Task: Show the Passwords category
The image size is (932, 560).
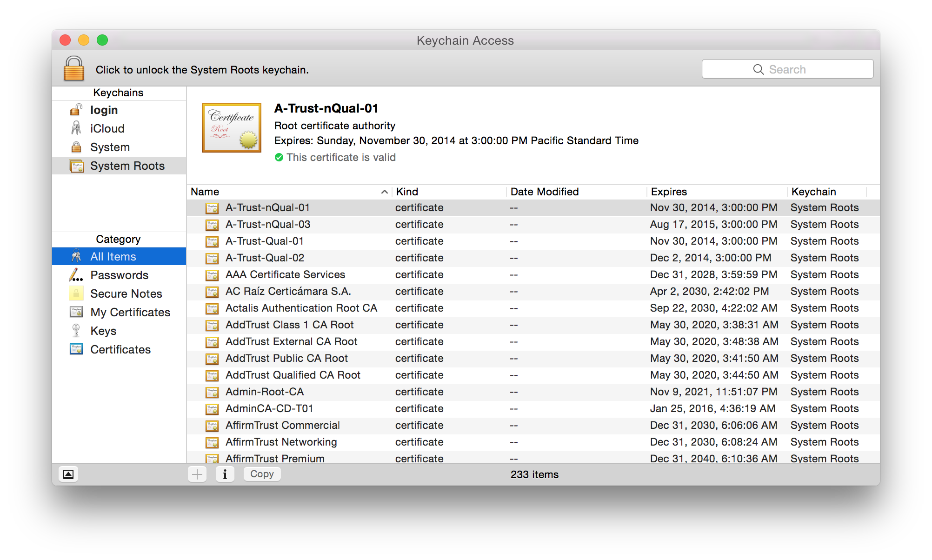Action: coord(119,275)
